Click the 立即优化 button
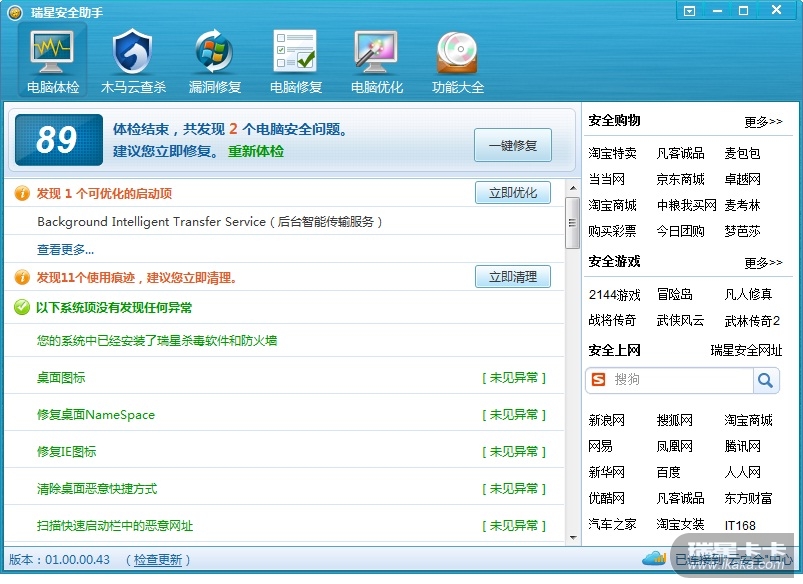The width and height of the screenshot is (803, 584). coord(513,193)
